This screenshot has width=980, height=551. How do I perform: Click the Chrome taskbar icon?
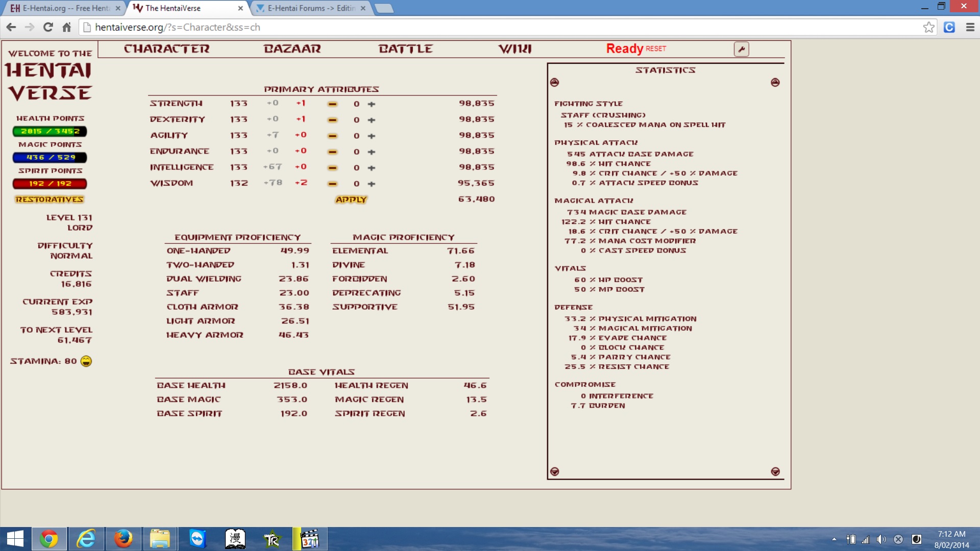click(x=49, y=539)
